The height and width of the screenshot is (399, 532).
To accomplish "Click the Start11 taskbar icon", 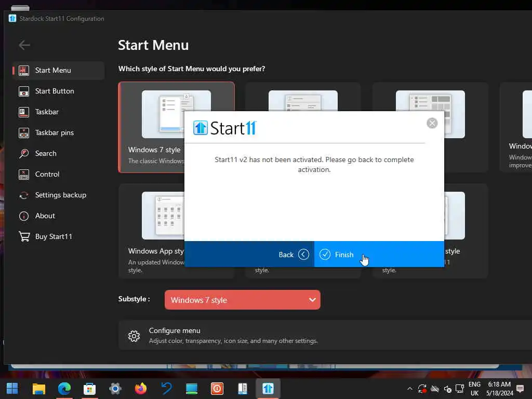I will [x=268, y=389].
